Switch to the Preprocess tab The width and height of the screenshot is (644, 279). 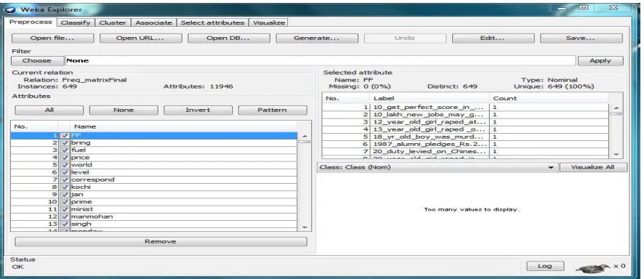31,22
